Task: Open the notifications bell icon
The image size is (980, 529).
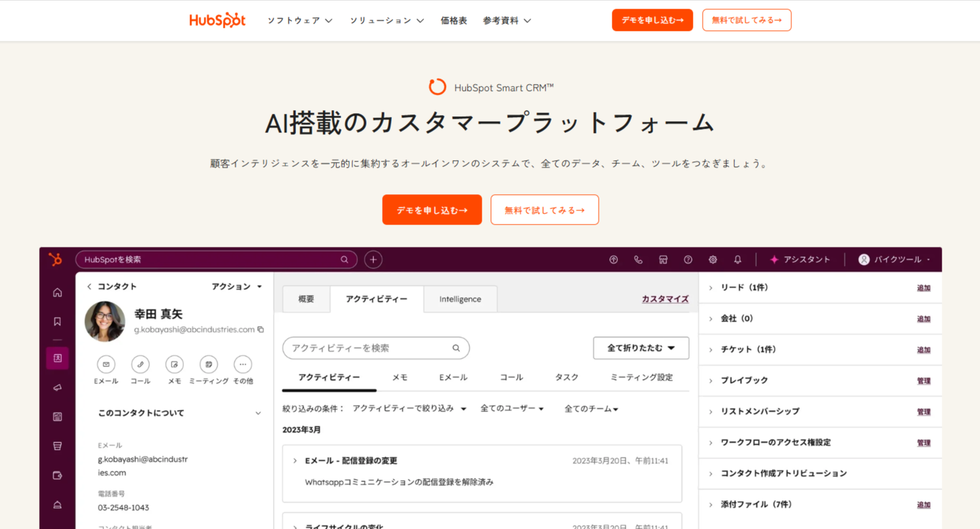Action: click(737, 260)
